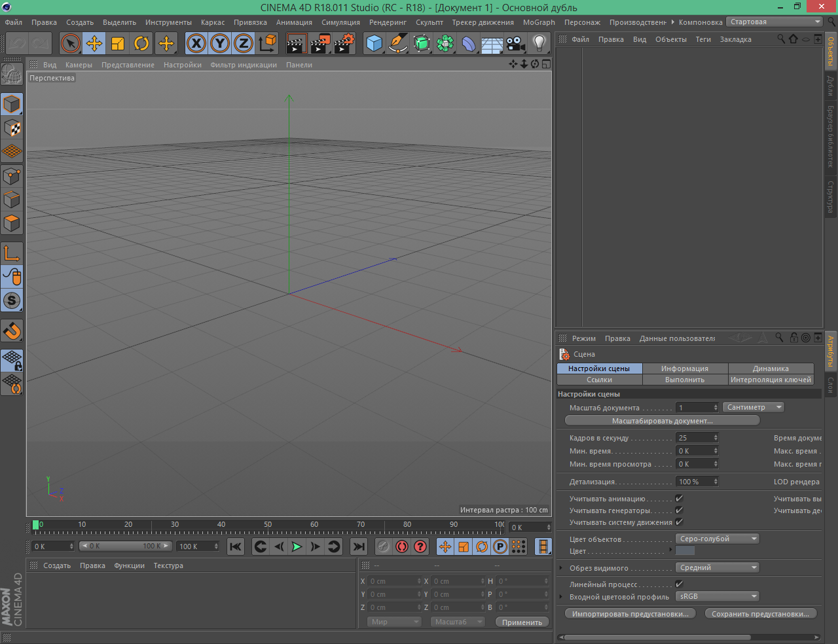The height and width of the screenshot is (644, 838).
Task: Click Применить in coordinates panel
Action: click(x=522, y=622)
